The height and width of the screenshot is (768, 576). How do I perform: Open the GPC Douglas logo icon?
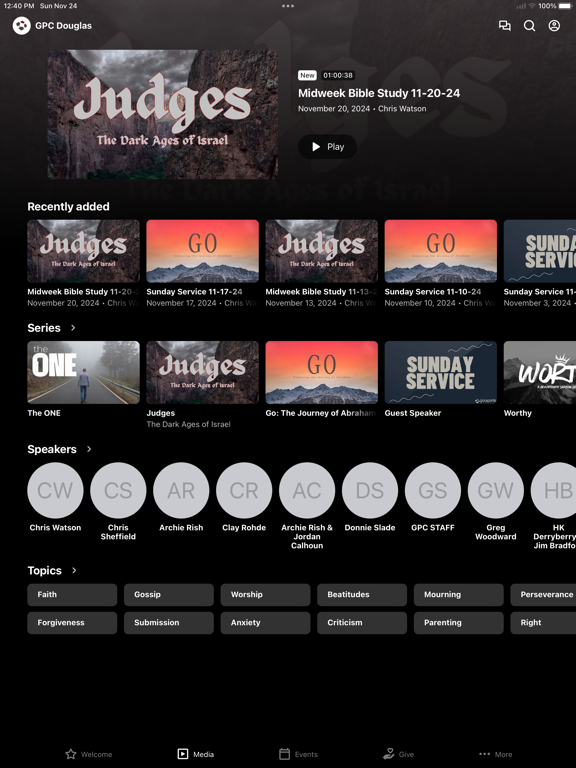coord(22,25)
